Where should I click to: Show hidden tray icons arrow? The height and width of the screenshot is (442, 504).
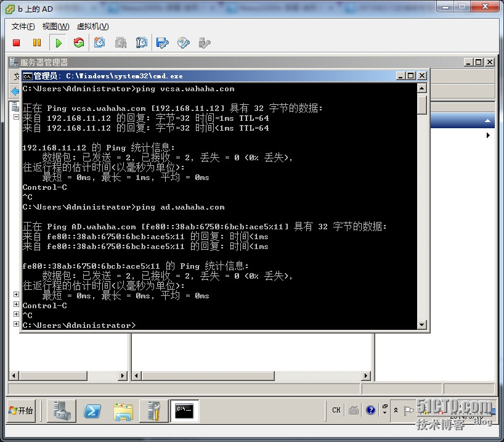(x=396, y=410)
